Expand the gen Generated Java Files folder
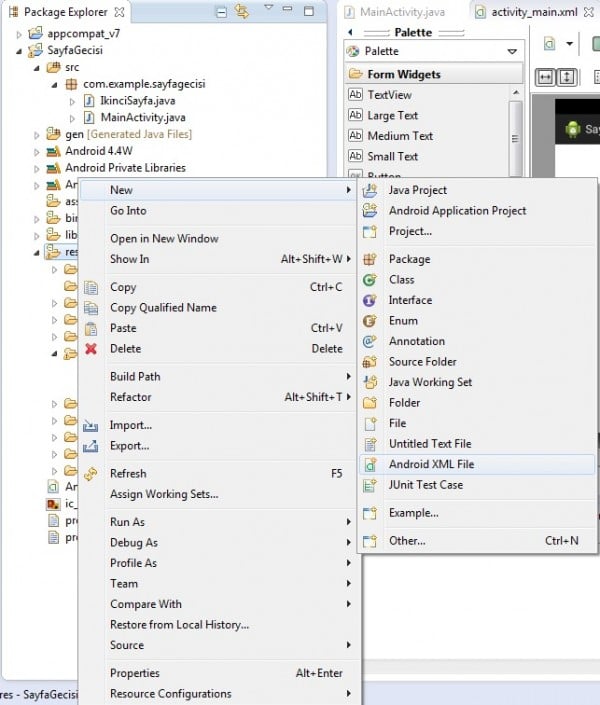 (36, 134)
